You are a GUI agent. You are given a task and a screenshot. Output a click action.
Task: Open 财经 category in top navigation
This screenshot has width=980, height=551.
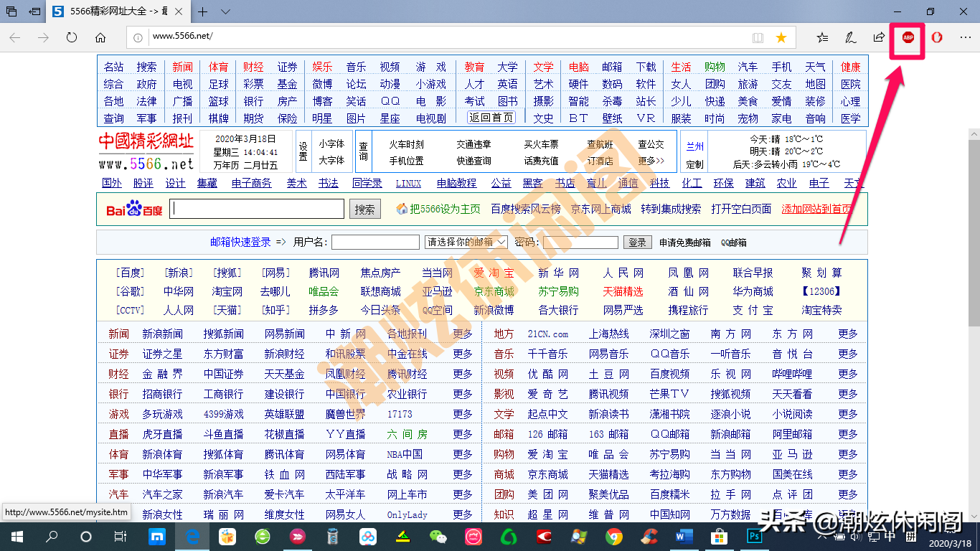click(253, 67)
